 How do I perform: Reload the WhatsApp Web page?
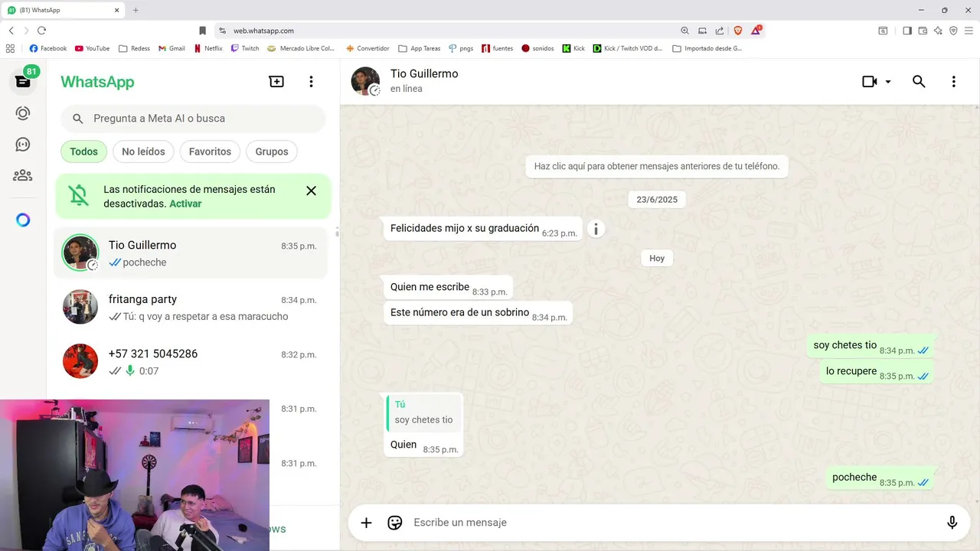pyautogui.click(x=41, y=31)
